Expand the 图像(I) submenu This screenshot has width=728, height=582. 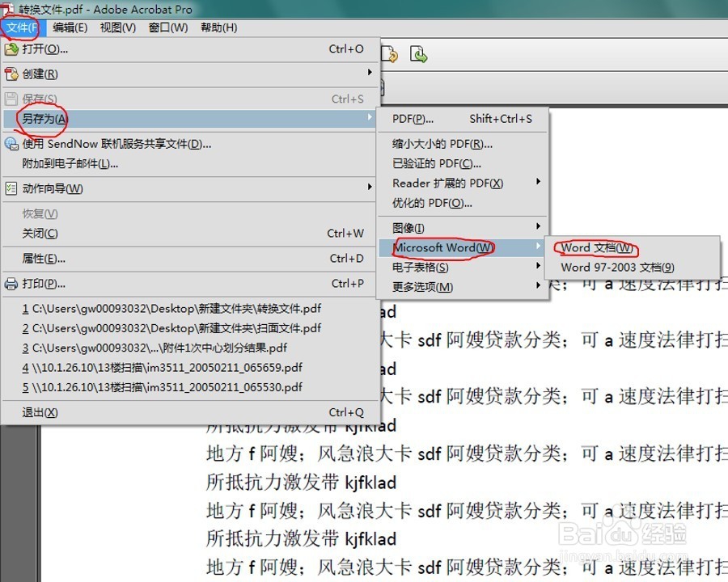click(x=463, y=228)
